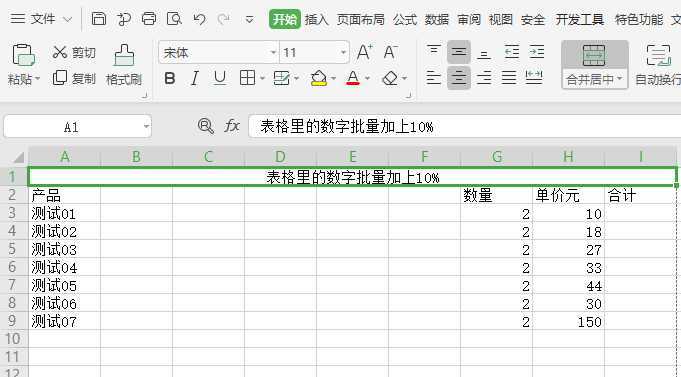Open the font size dropdown 11
The width and height of the screenshot is (681, 377).
tap(343, 53)
